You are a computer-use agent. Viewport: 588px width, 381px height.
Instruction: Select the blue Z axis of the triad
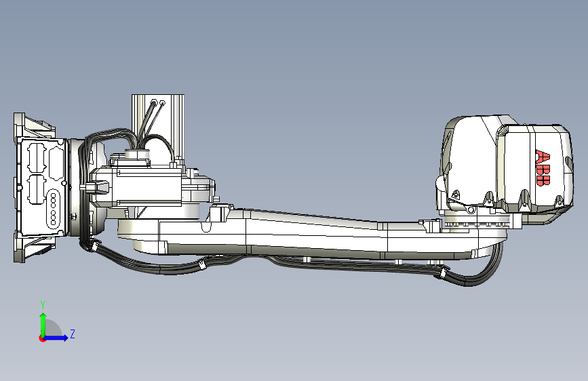coord(57,338)
